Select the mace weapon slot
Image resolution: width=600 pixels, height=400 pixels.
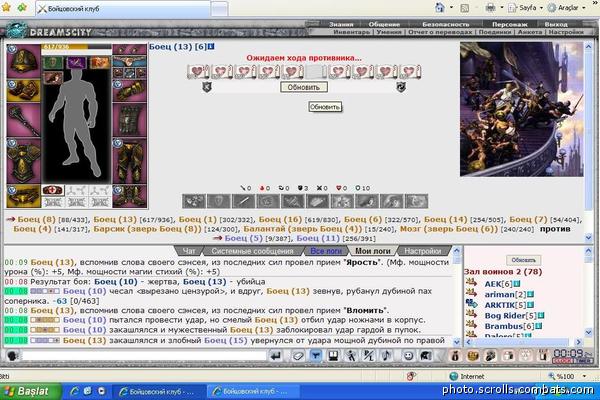[23, 120]
